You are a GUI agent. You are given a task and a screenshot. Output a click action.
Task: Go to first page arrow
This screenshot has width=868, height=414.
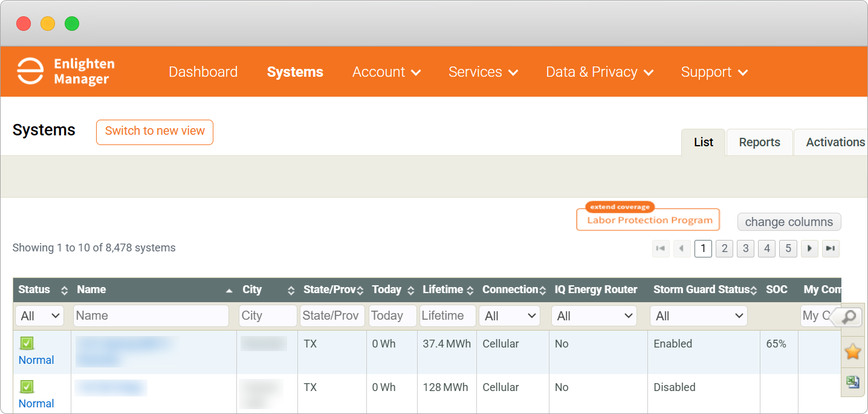point(661,248)
